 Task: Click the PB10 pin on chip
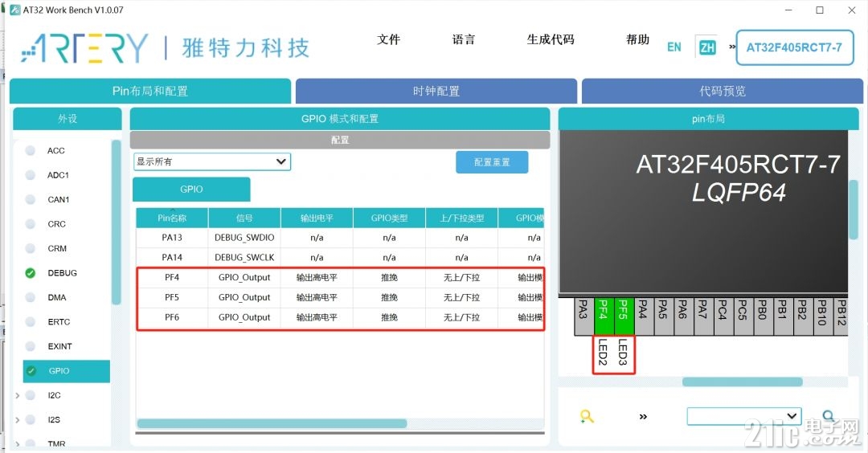(823, 316)
